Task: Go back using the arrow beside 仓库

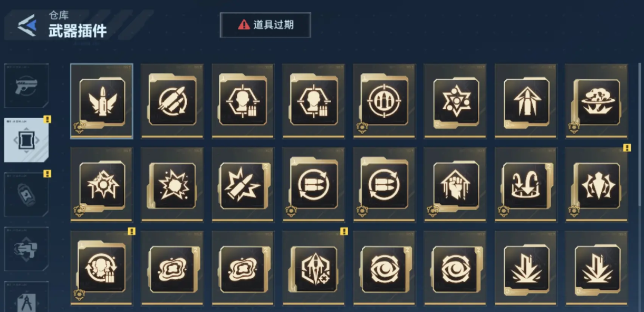Action: point(26,25)
